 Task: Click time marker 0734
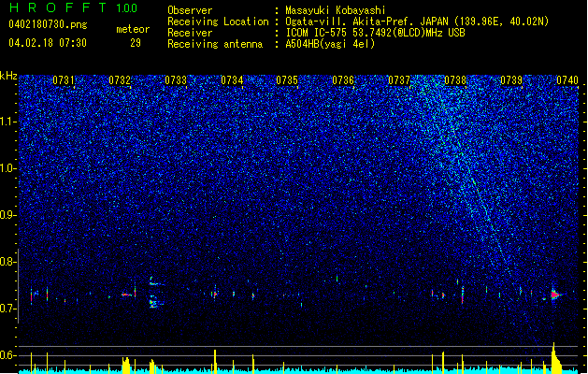point(232,80)
